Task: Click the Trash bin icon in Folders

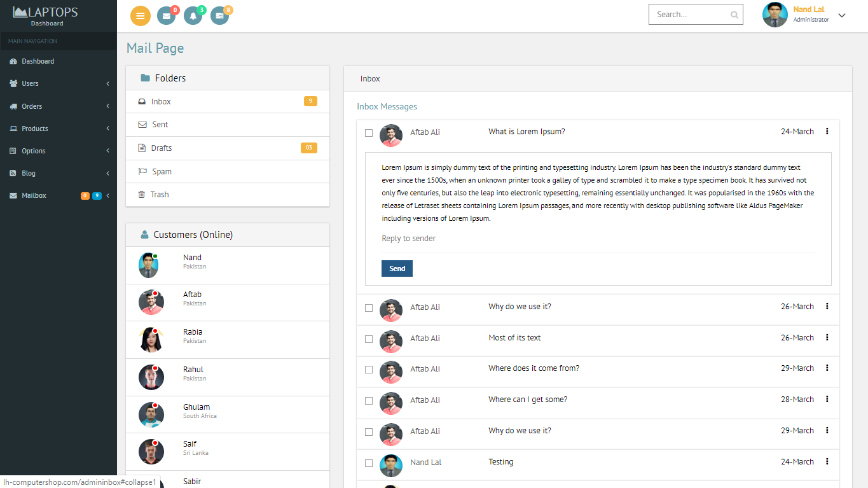Action: coord(142,195)
